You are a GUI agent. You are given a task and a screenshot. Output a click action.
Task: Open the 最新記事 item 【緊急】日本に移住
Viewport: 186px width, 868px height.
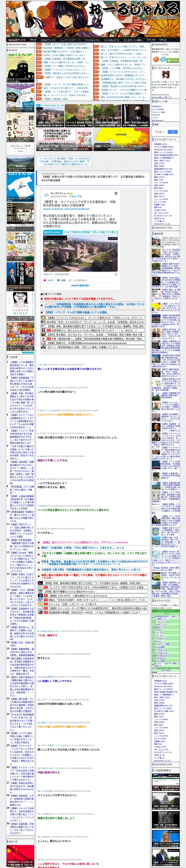166,283
